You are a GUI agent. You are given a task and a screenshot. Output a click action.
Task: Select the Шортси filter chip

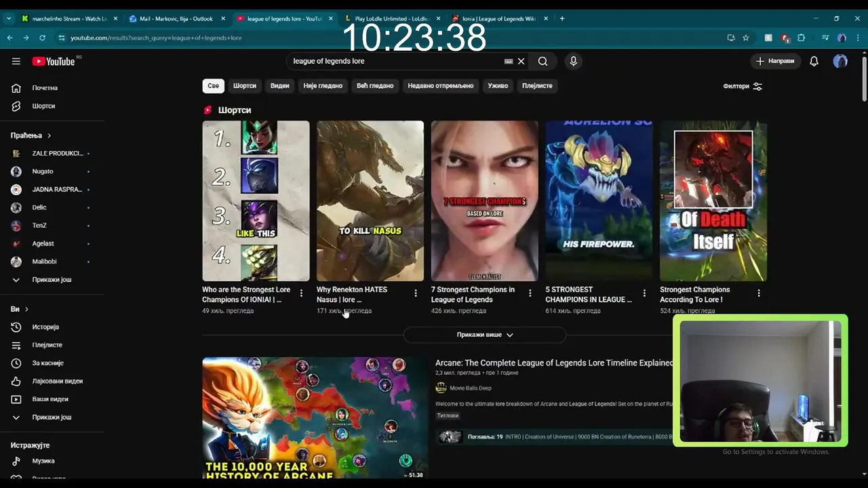pos(245,85)
